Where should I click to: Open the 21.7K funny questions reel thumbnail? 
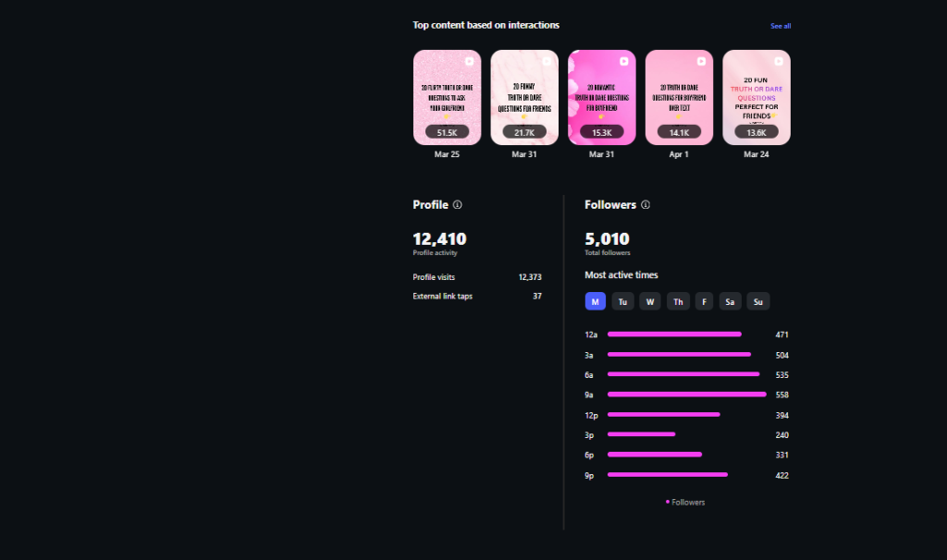[524, 97]
